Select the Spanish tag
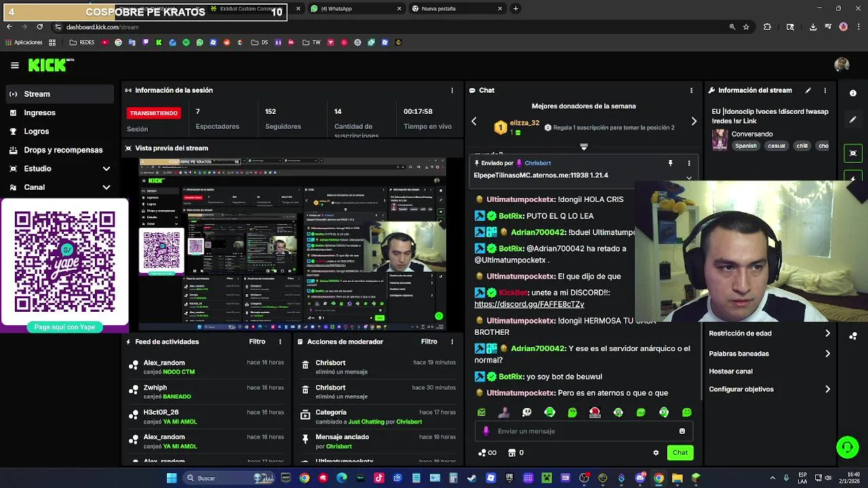Image resolution: width=868 pixels, height=488 pixels. (x=745, y=146)
